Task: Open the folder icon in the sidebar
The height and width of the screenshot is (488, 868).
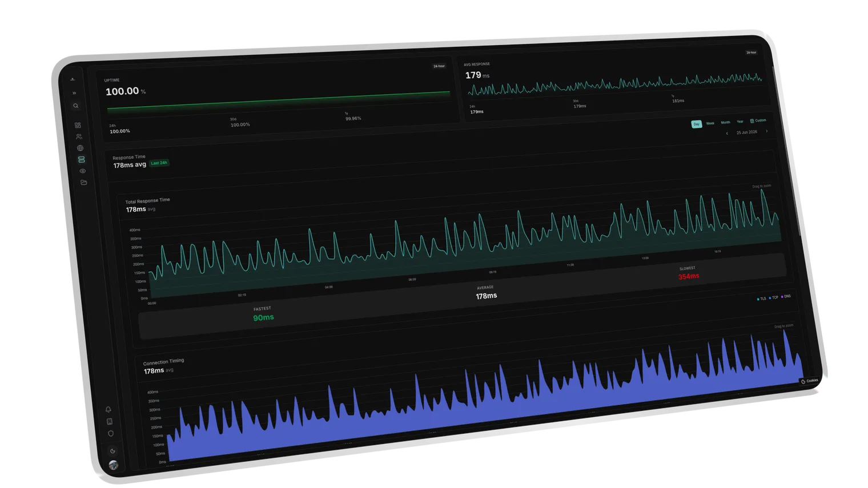Action: point(83,182)
